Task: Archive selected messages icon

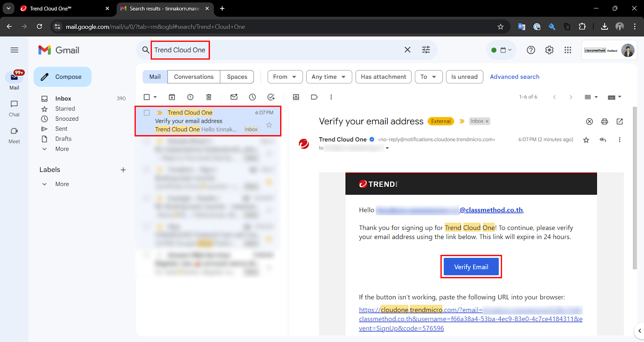Action: [172, 97]
